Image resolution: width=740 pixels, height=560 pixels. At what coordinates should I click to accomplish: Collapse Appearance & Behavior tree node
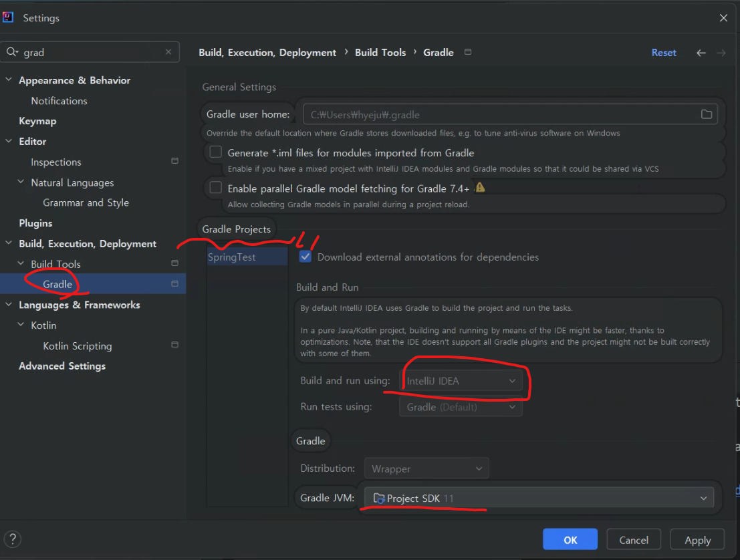(x=9, y=80)
